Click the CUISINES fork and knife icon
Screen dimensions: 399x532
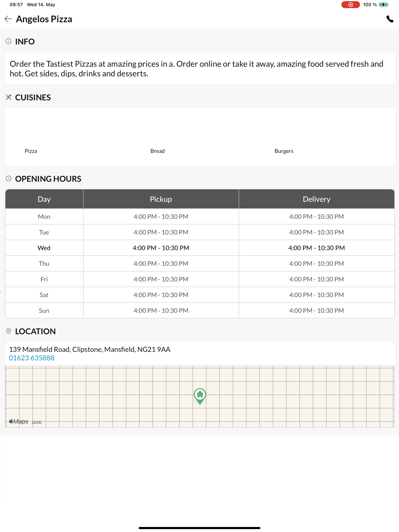pyautogui.click(x=9, y=97)
